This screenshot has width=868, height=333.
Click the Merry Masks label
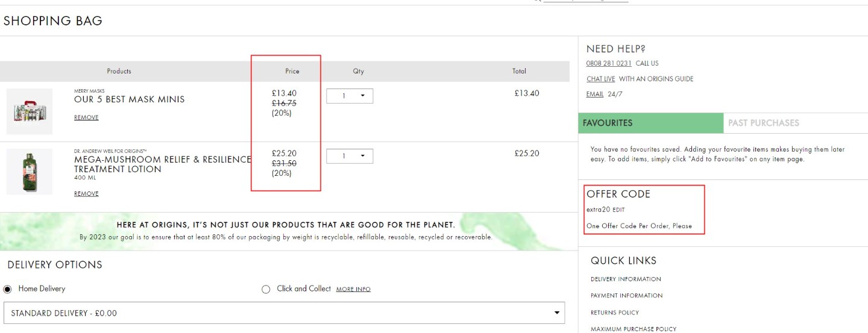[x=89, y=91]
